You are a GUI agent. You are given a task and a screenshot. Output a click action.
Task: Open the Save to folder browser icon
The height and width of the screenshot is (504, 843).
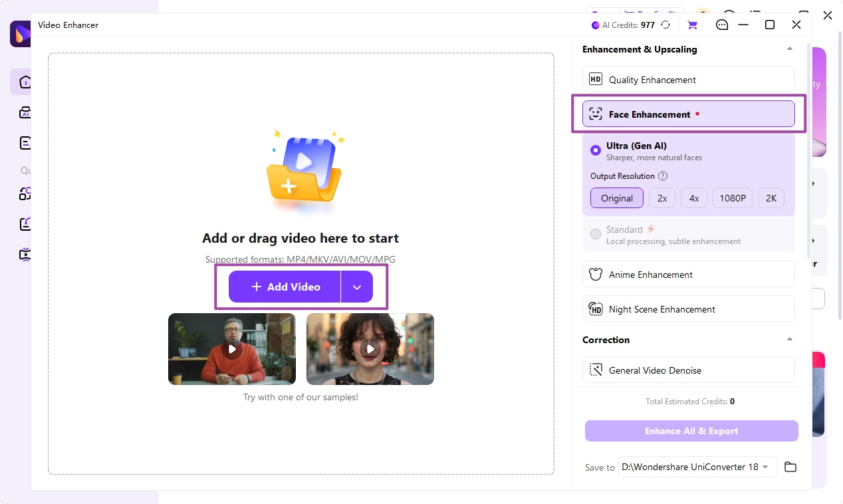790,467
